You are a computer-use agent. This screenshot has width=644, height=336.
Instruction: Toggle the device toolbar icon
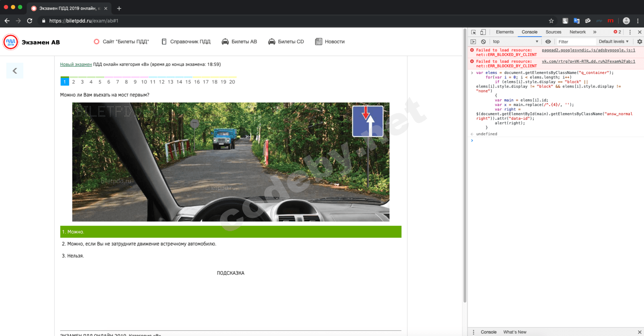click(483, 32)
